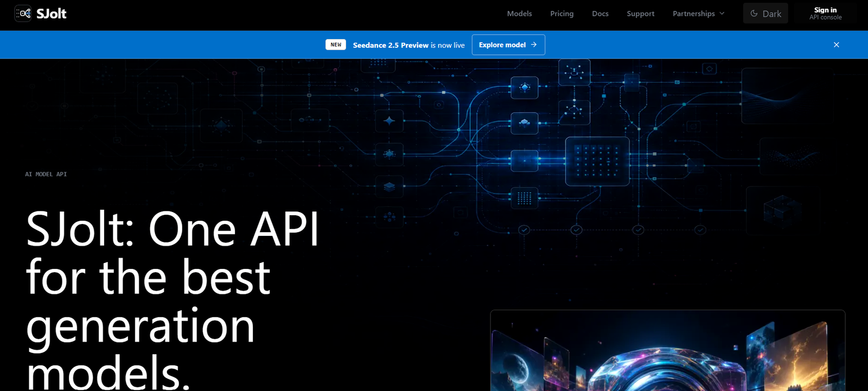Dismiss the Seedance announcement banner
Screen dimensions: 868x391
point(837,44)
